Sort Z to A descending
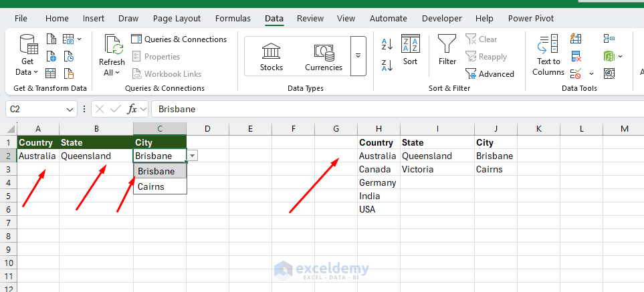644x292 pixels. coord(387,65)
